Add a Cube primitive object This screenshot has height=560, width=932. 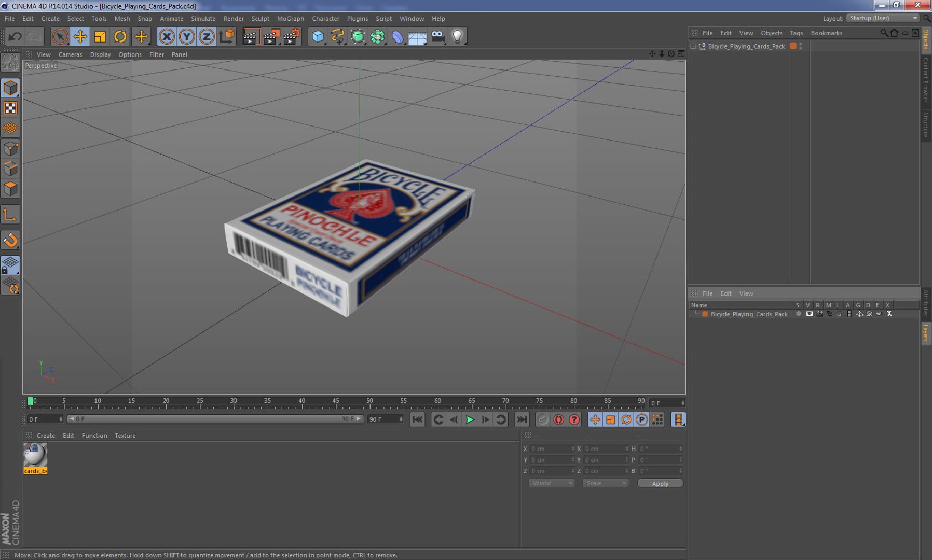tap(318, 36)
